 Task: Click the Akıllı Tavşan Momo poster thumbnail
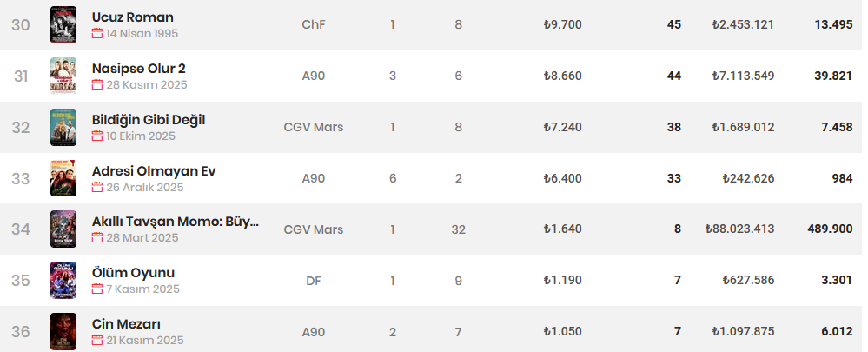[63, 229]
